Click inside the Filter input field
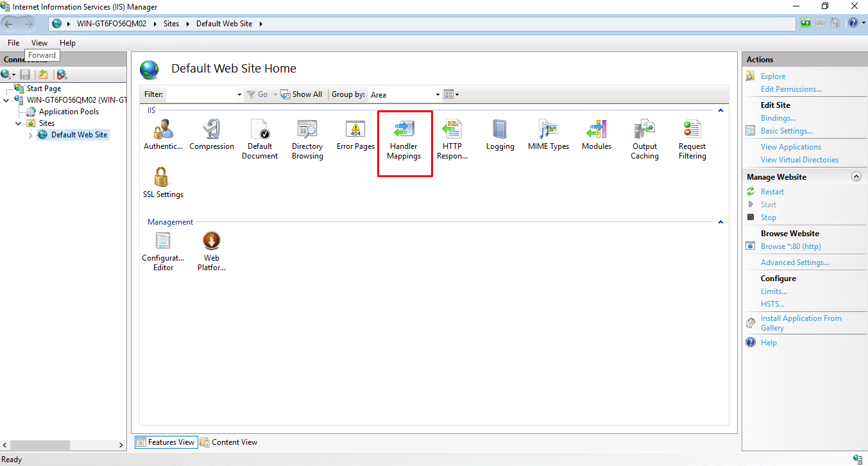 [x=201, y=94]
